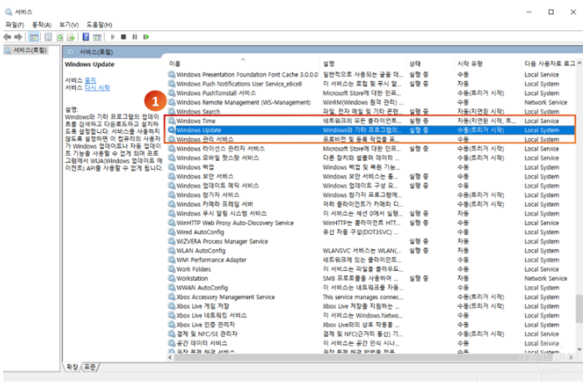Select Windows 라이선스 관리자 서비스 row
This screenshot has width=588, height=389.
(x=371, y=149)
